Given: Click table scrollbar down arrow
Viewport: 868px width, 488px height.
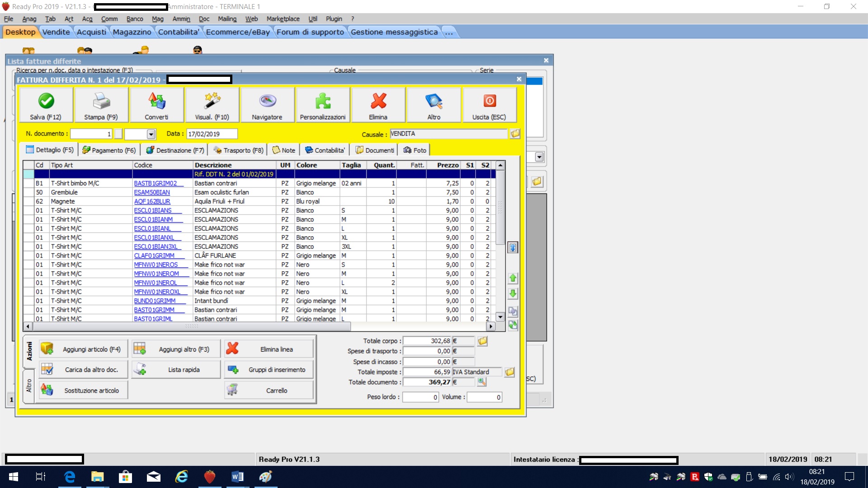Looking at the screenshot, I should pos(500,317).
